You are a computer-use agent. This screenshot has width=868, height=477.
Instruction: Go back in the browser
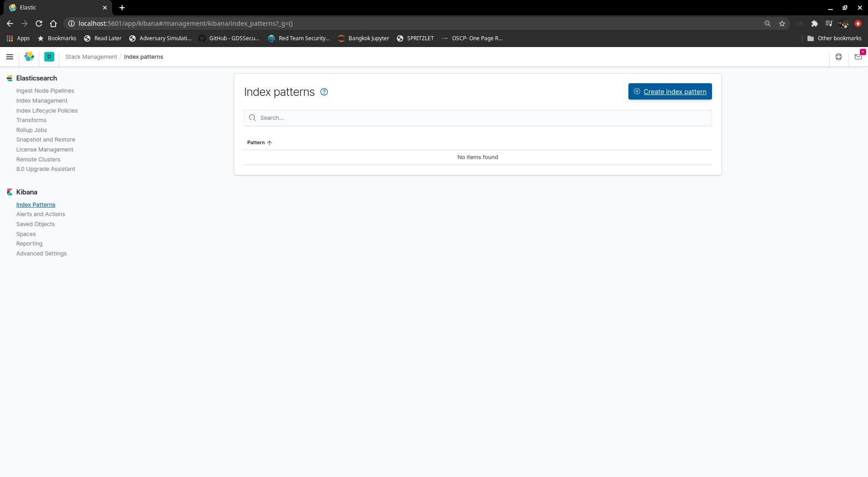pyautogui.click(x=10, y=24)
